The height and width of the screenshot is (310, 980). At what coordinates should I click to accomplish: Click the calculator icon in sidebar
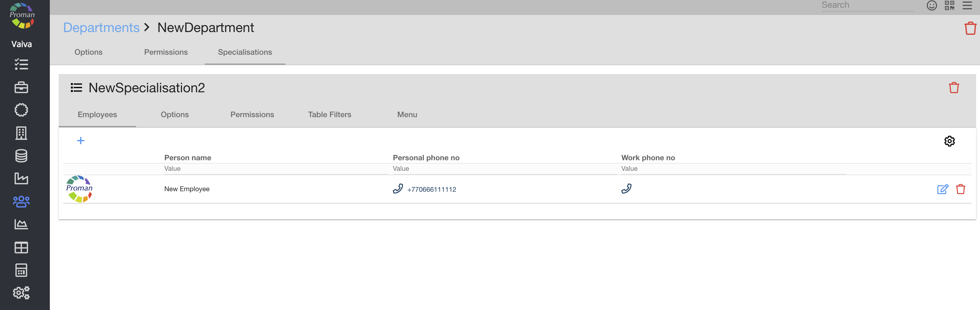click(21, 270)
